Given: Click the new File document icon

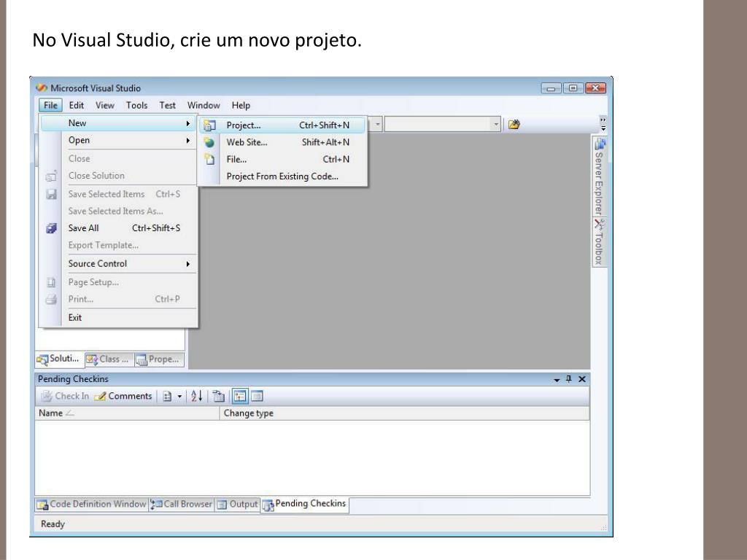Looking at the screenshot, I should (x=209, y=159).
